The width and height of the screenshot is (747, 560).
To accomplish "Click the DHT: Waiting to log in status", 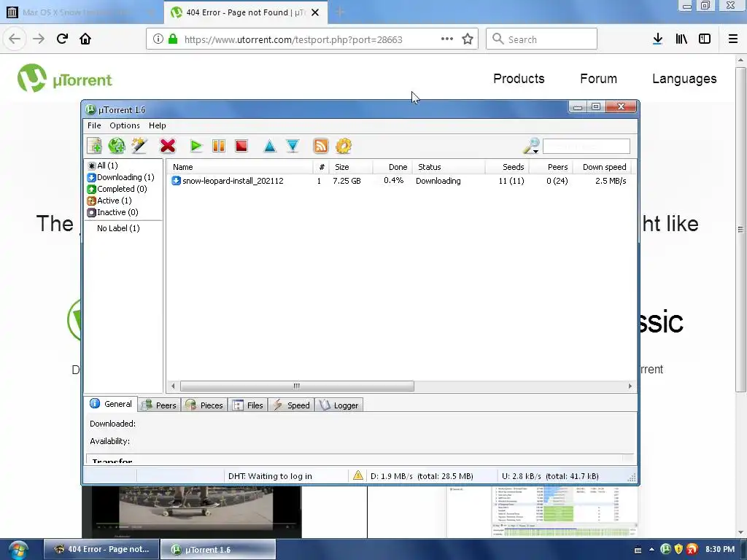I will (270, 475).
